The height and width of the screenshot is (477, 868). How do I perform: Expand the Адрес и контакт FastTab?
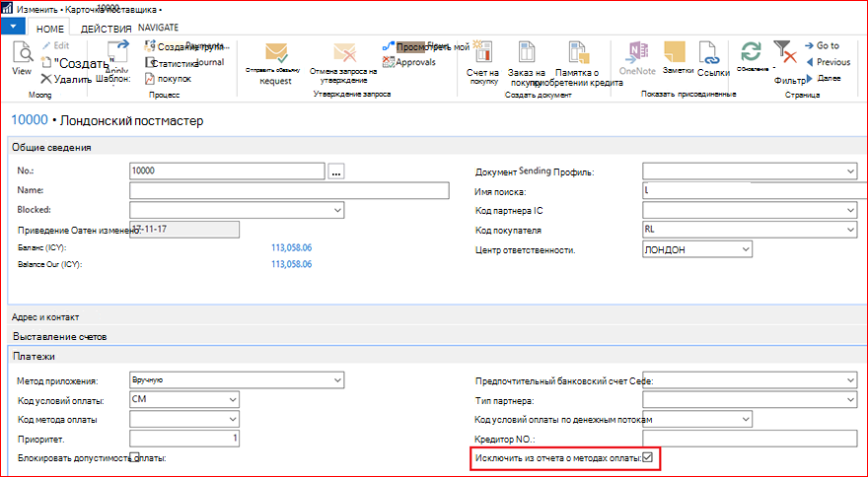45,317
